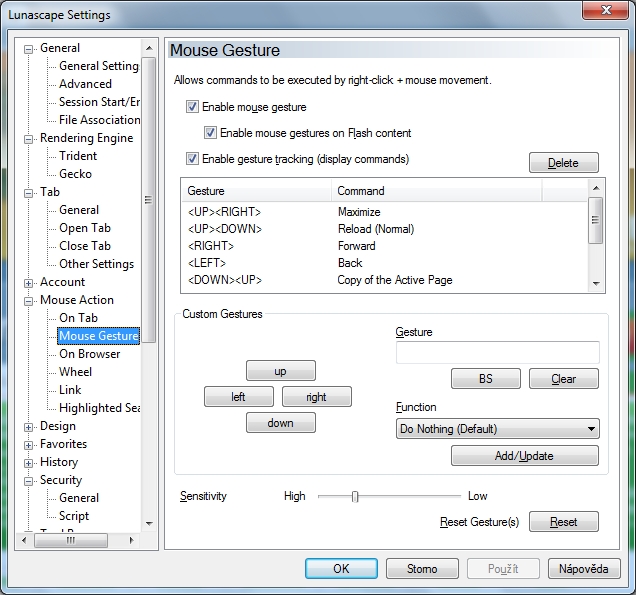This screenshot has width=636, height=595.
Task: Expand the Account tree node
Action: click(28, 284)
